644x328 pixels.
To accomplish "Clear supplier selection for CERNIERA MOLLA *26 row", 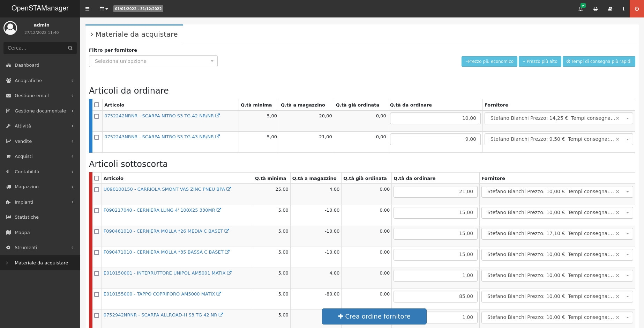I will tap(617, 233).
